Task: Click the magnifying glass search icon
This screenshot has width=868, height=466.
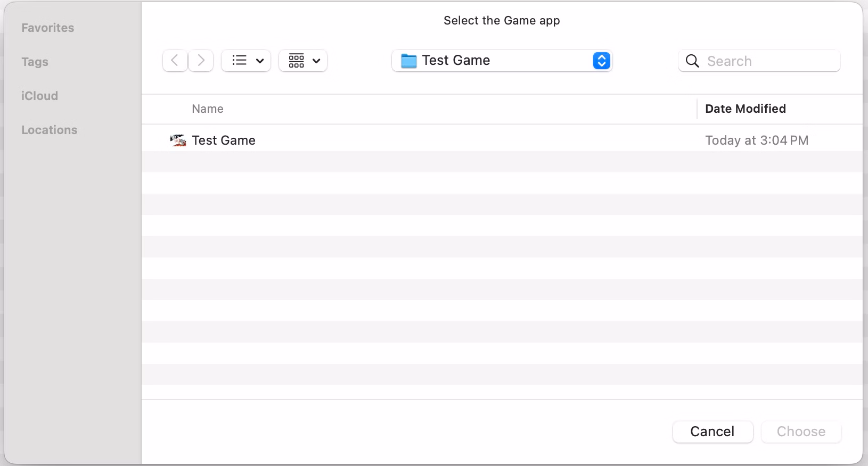Action: (692, 61)
